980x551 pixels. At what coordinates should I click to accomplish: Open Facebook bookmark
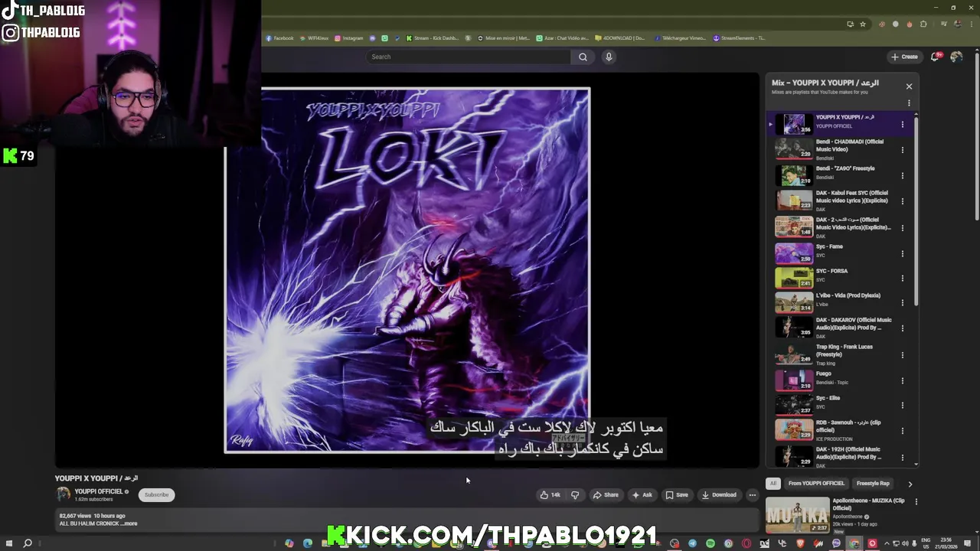coord(280,38)
